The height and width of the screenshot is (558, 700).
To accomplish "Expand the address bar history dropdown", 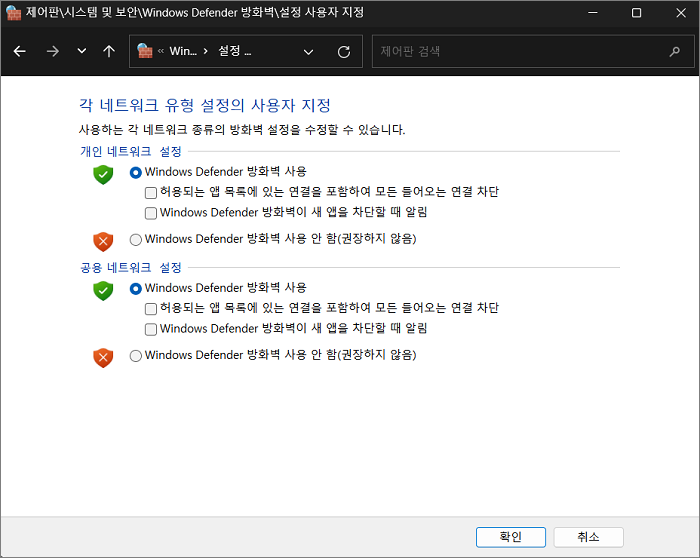I will pyautogui.click(x=308, y=51).
